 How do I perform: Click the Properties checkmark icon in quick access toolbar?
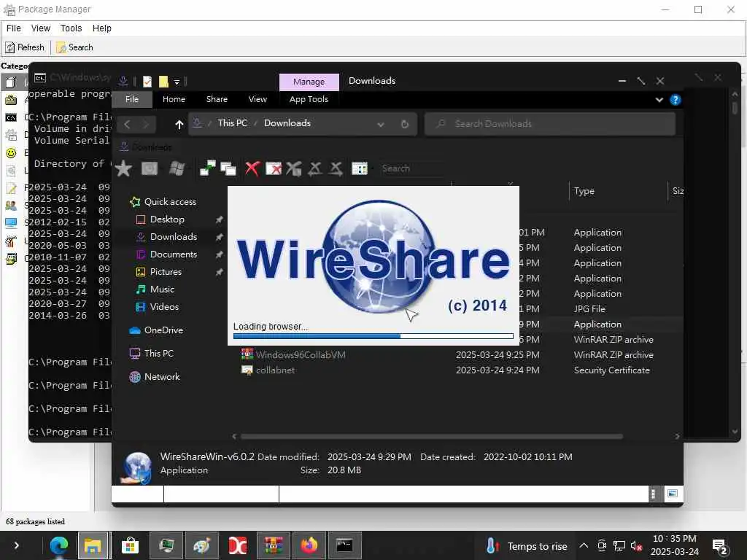coord(147,82)
